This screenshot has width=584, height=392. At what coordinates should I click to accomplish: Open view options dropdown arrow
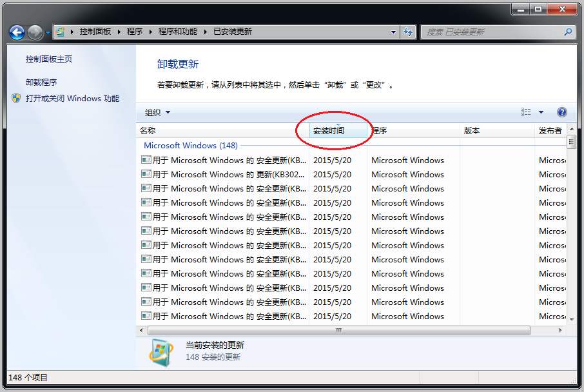point(541,112)
